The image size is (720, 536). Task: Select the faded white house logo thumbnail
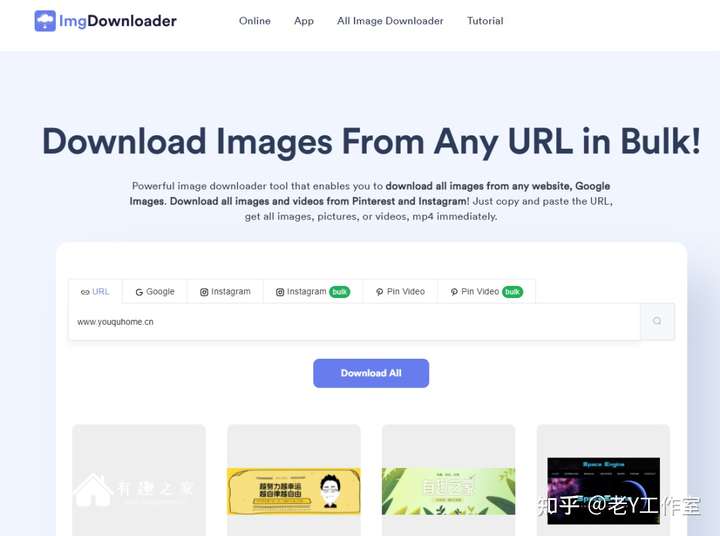(x=139, y=480)
